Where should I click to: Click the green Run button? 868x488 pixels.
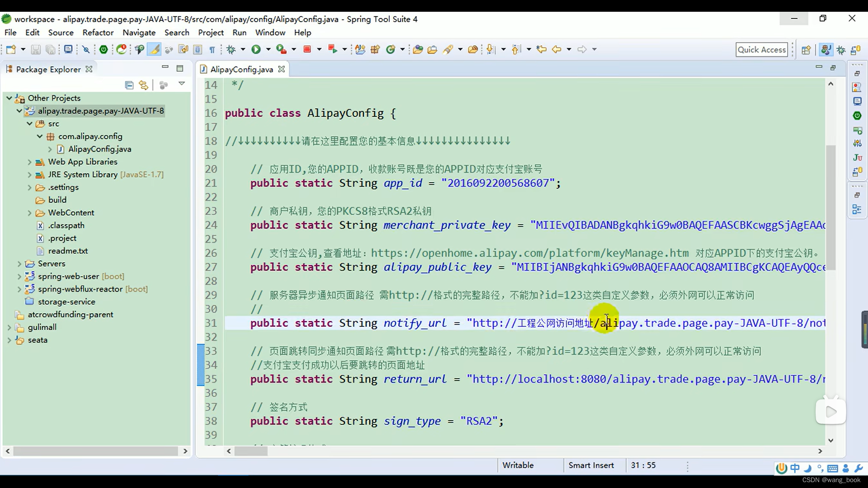[256, 49]
